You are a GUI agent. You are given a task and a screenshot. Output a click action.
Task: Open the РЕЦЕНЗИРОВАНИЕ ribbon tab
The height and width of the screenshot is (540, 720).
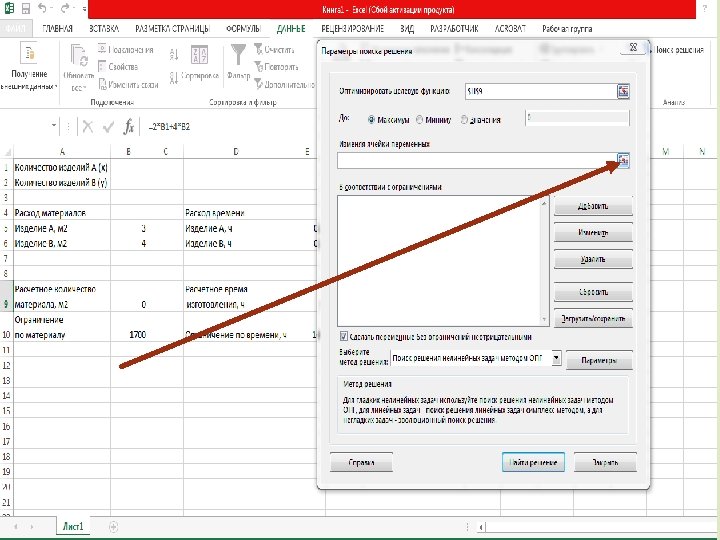(353, 28)
